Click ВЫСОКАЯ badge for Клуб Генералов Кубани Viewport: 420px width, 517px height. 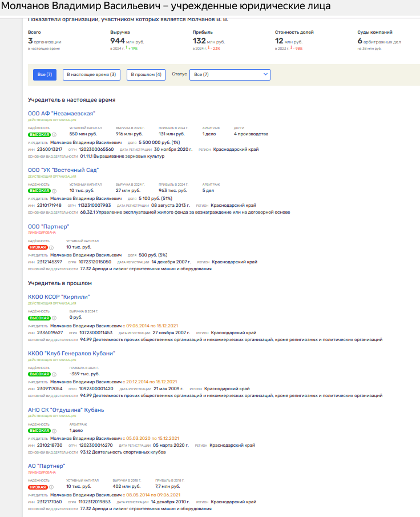[39, 374]
